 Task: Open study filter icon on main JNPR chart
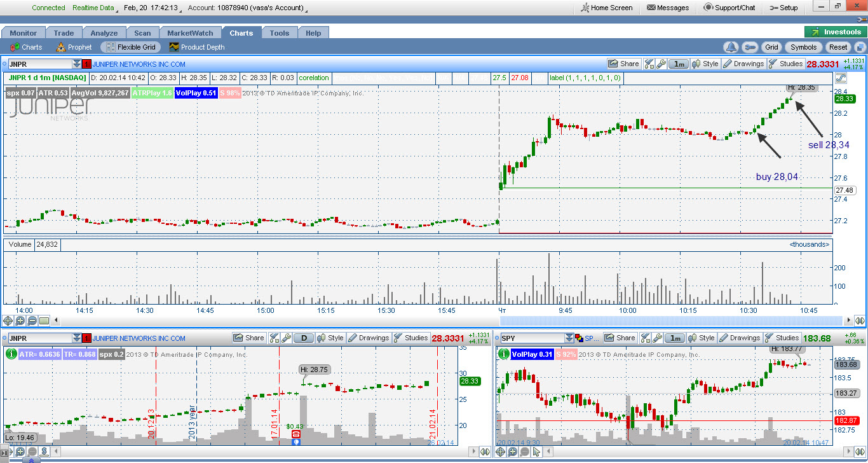coord(649,64)
